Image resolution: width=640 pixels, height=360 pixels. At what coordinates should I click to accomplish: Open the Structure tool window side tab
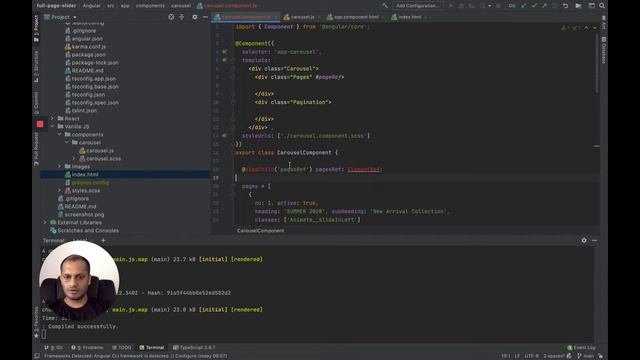pos(36,66)
